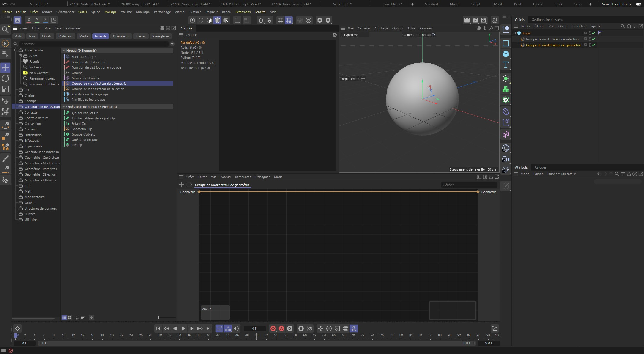This screenshot has width=644, height=354.
Task: Go to end of timeline
Action: [208, 328]
